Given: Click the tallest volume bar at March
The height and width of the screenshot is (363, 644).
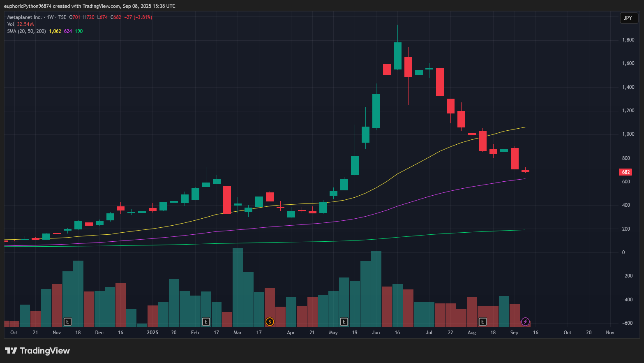Looking at the screenshot, I should click(238, 287).
